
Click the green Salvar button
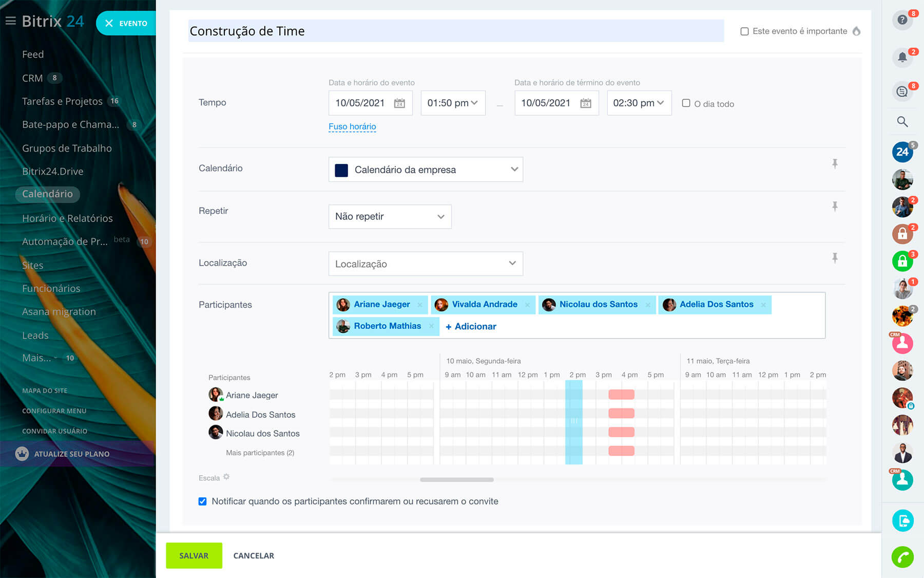(194, 555)
